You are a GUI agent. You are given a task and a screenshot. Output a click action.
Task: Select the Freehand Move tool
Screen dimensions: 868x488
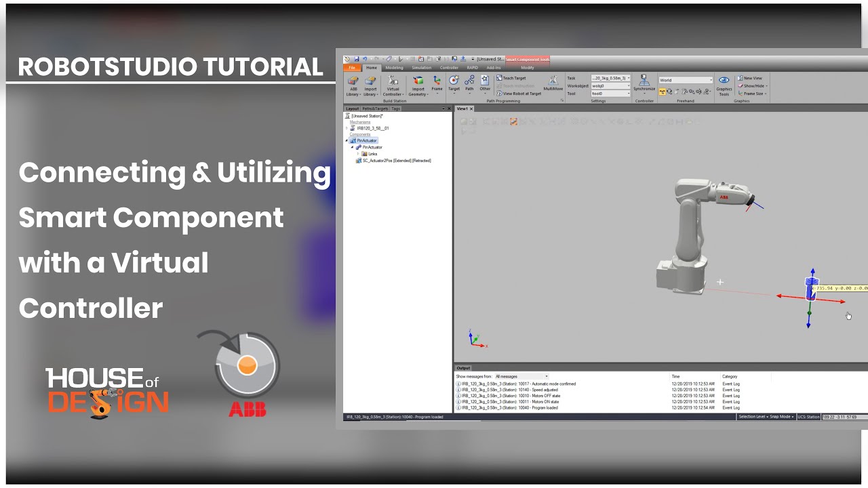(x=663, y=91)
